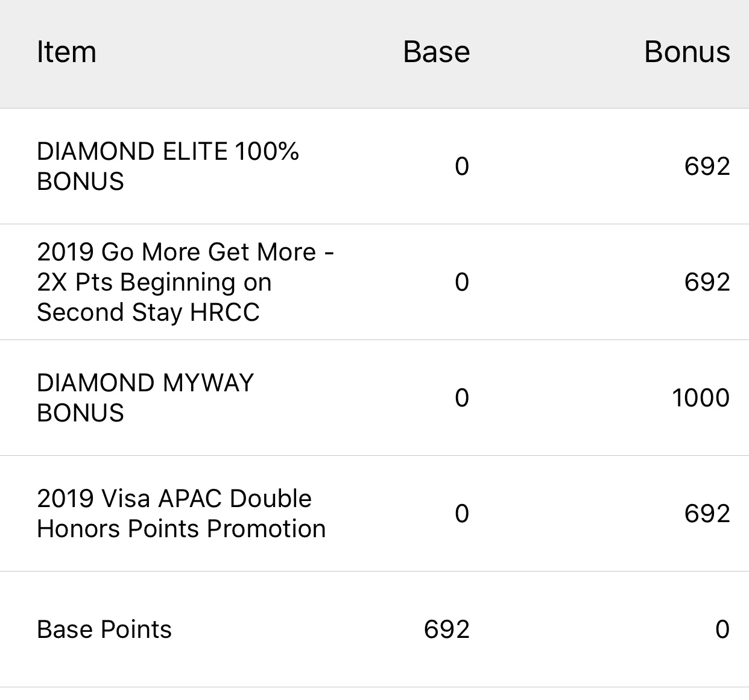This screenshot has width=749, height=700.
Task: Click the 0 base value for Diamond MyWay
Action: 462,398
